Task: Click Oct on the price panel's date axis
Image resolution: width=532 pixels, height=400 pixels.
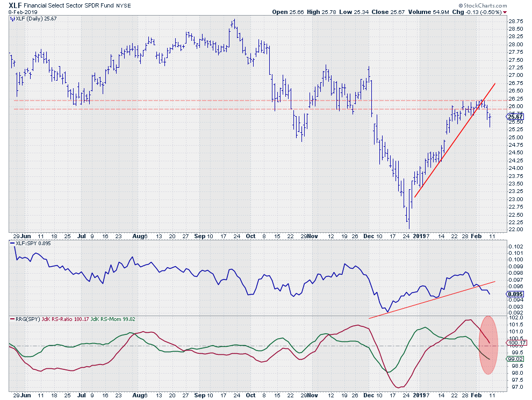Action: [x=250, y=237]
